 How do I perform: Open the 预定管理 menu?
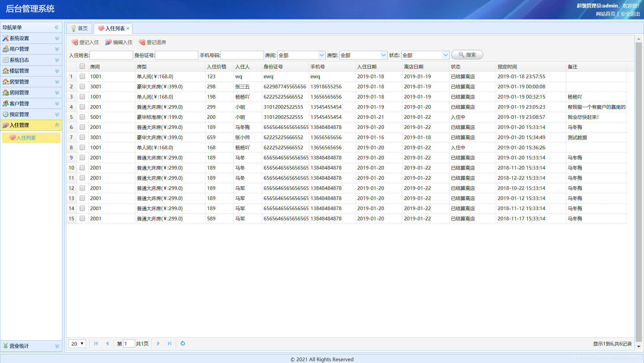pyautogui.click(x=31, y=114)
